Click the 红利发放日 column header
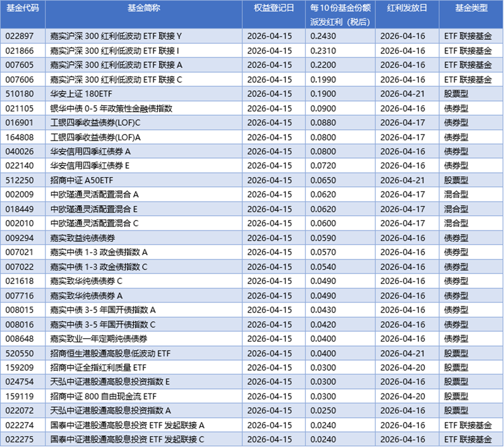Image resolution: width=504 pixels, height=447 pixels. click(x=407, y=8)
